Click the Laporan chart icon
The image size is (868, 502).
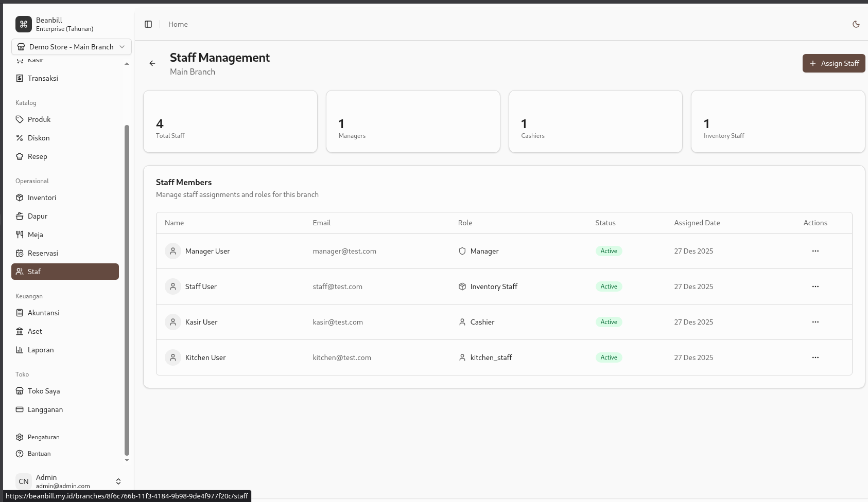[x=20, y=350]
